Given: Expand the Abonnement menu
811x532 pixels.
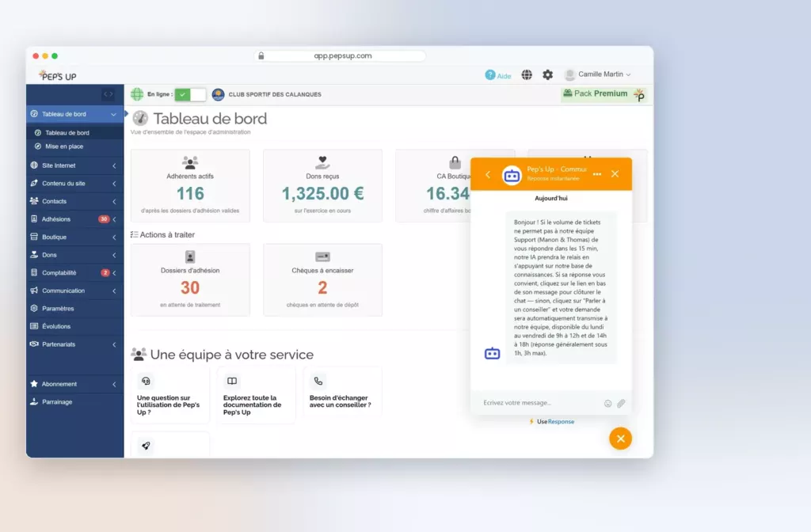Looking at the screenshot, I should [x=74, y=384].
